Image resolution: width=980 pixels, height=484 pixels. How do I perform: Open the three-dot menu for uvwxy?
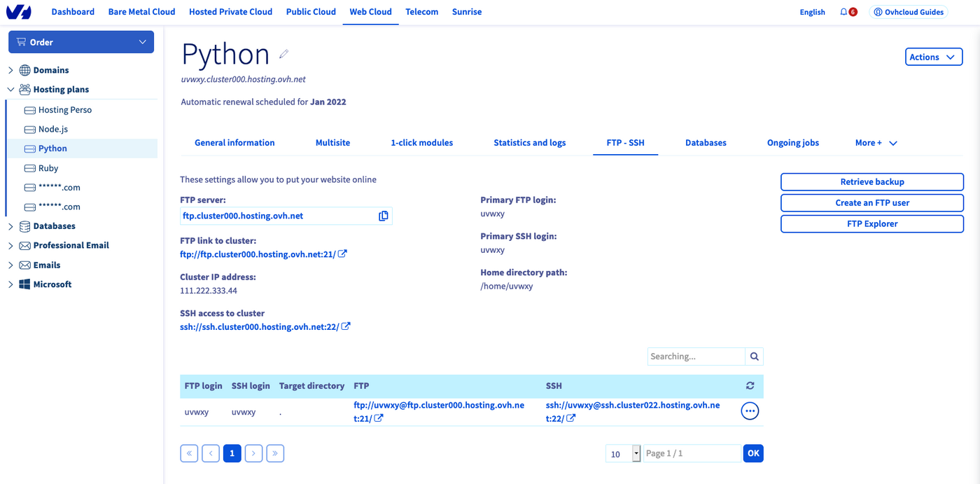[x=750, y=411]
